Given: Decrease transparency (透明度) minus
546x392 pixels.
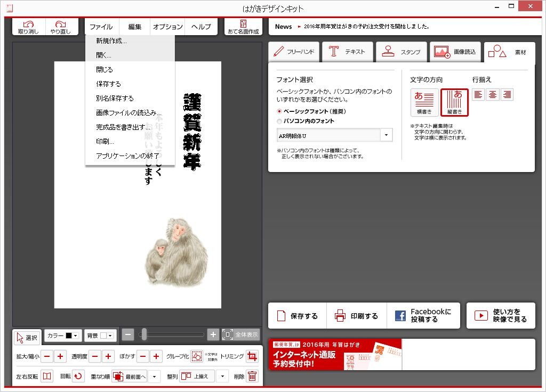Looking at the screenshot, I should 95,356.
